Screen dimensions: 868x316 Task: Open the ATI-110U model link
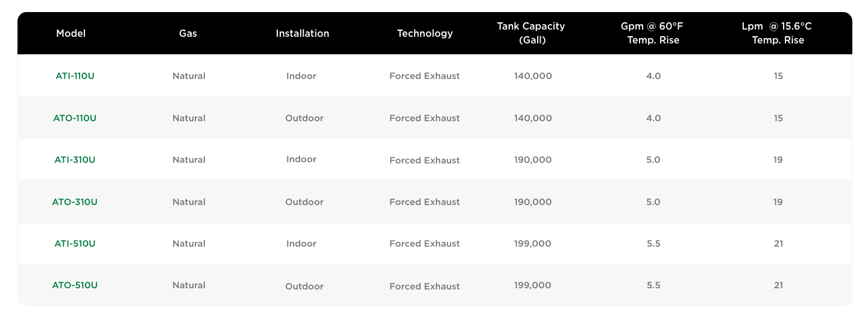pyautogui.click(x=75, y=76)
